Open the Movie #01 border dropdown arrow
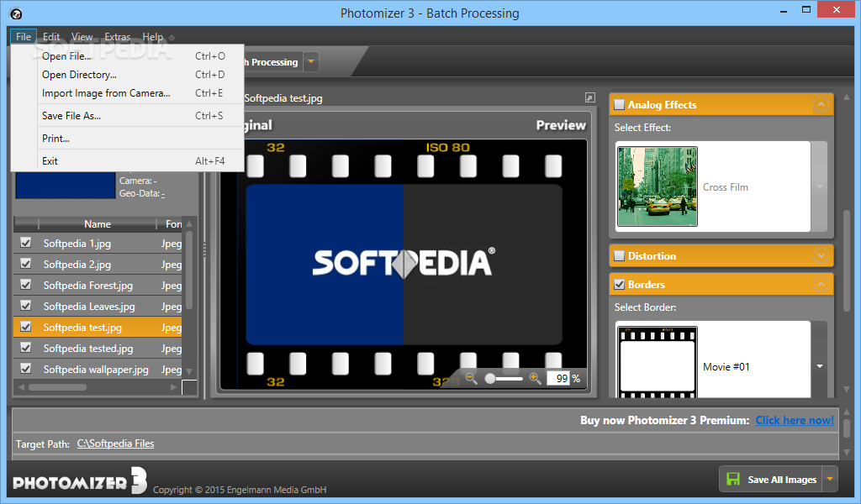This screenshot has height=504, width=861. point(819,365)
